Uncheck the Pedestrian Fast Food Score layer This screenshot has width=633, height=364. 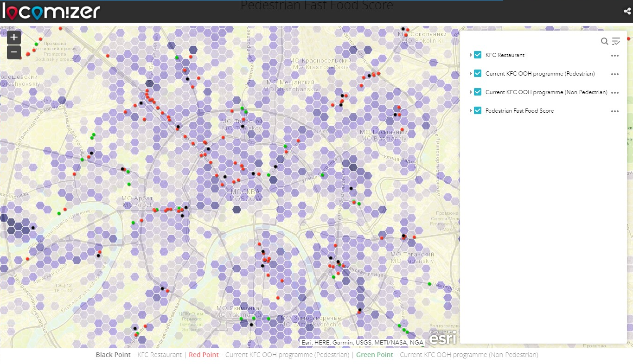(478, 110)
